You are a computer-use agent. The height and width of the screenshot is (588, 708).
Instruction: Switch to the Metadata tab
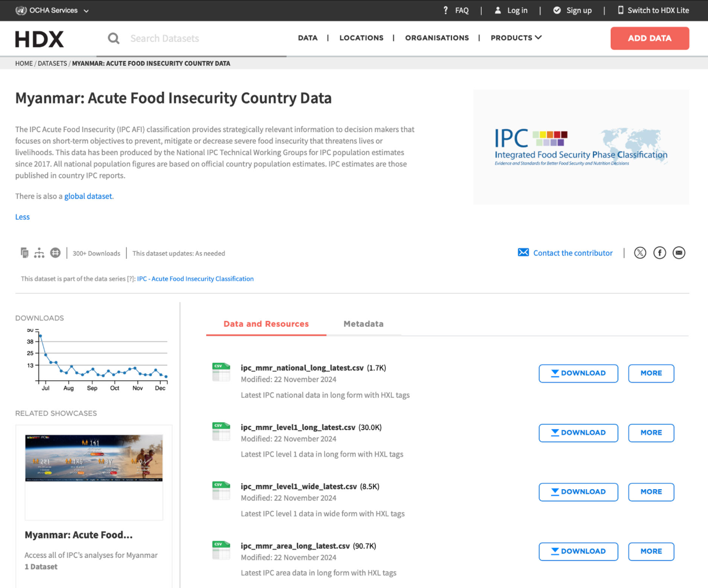pyautogui.click(x=363, y=324)
